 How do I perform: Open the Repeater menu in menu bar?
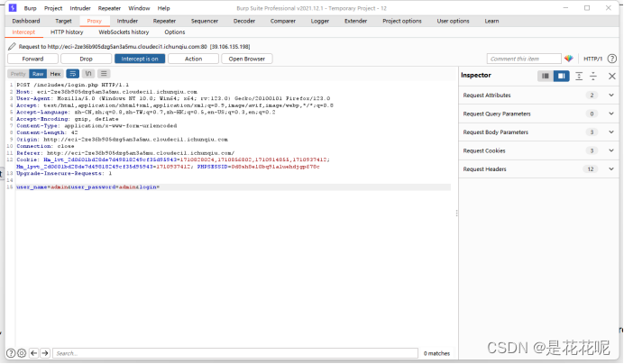(x=109, y=8)
